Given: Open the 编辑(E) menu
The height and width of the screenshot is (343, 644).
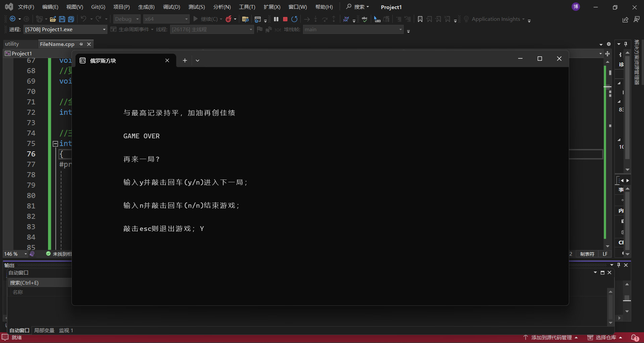Looking at the screenshot, I should tap(50, 7).
